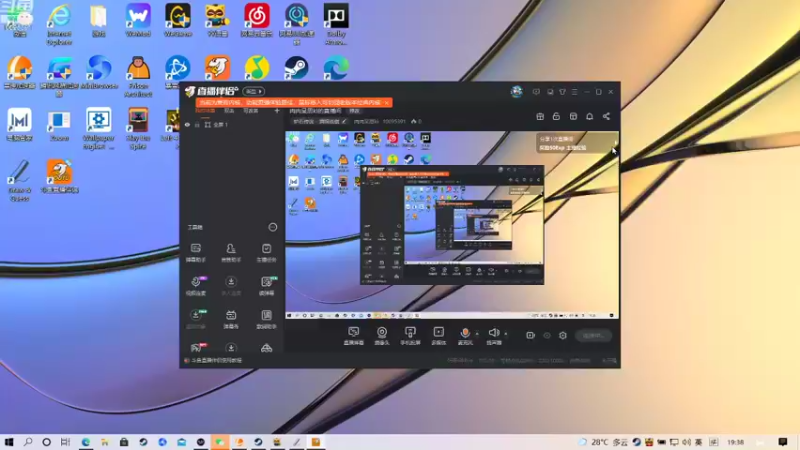
Task: Open notifications bell above preview
Action: (x=589, y=116)
